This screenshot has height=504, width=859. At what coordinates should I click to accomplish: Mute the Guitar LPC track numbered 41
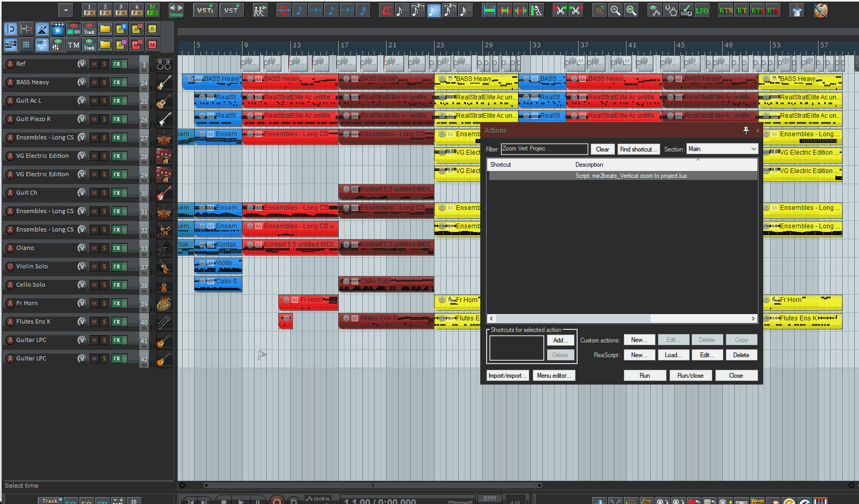click(x=94, y=340)
